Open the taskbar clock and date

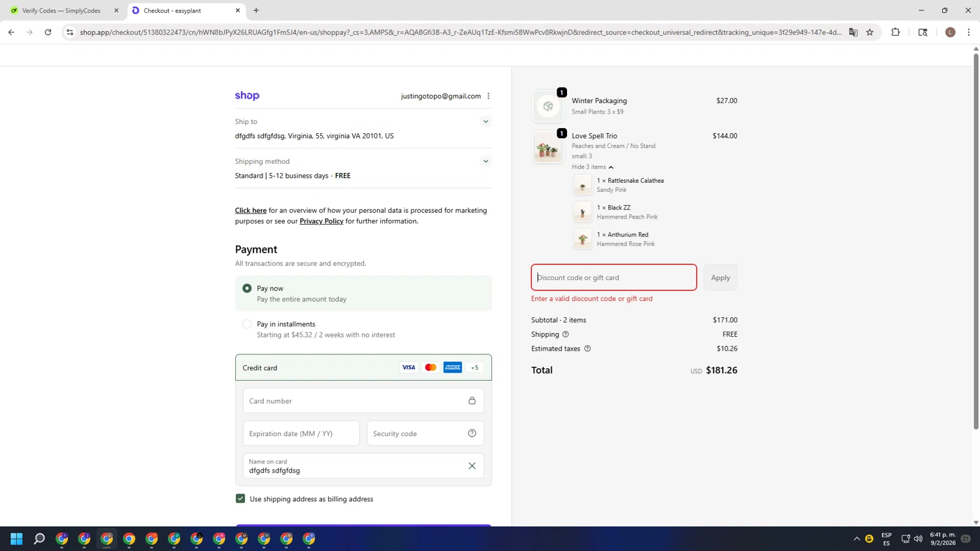click(943, 539)
